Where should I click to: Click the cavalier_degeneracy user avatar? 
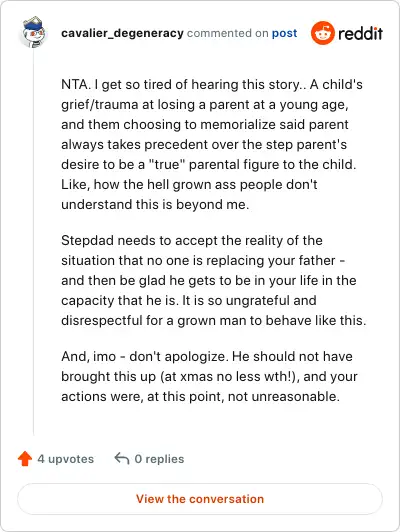(x=33, y=33)
